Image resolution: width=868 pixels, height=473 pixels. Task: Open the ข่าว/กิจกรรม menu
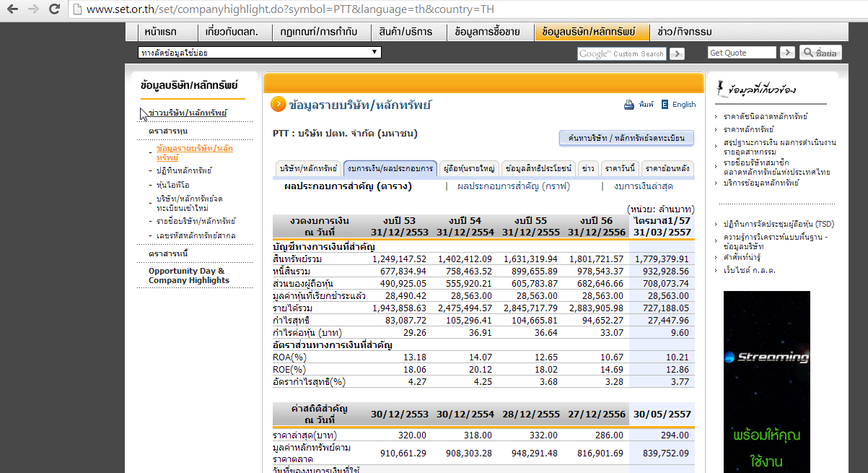click(x=685, y=32)
